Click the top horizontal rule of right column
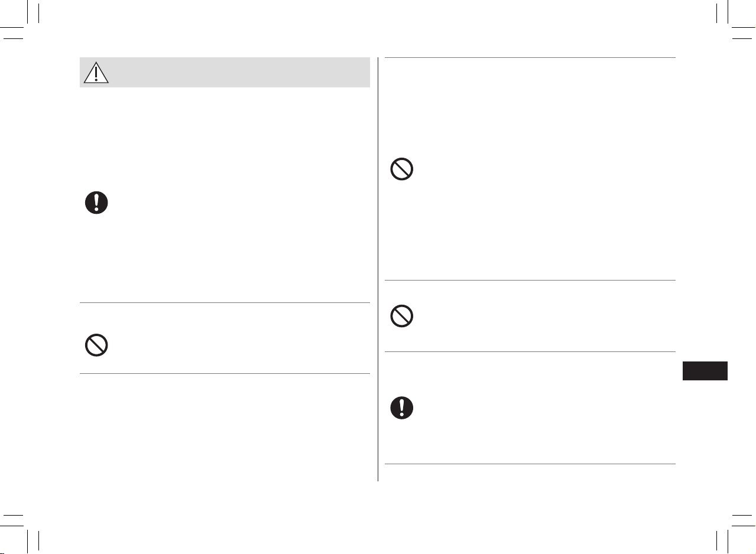The width and height of the screenshot is (756, 554). (530, 57)
